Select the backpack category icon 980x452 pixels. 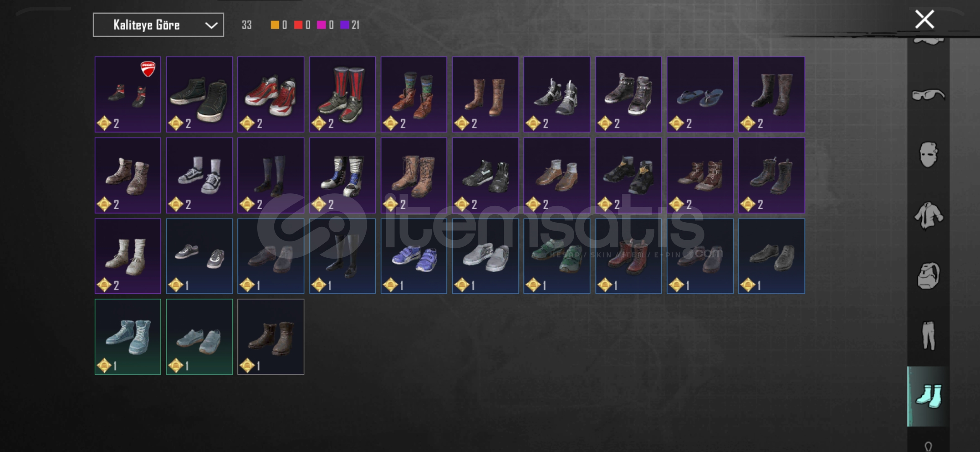pyautogui.click(x=928, y=275)
